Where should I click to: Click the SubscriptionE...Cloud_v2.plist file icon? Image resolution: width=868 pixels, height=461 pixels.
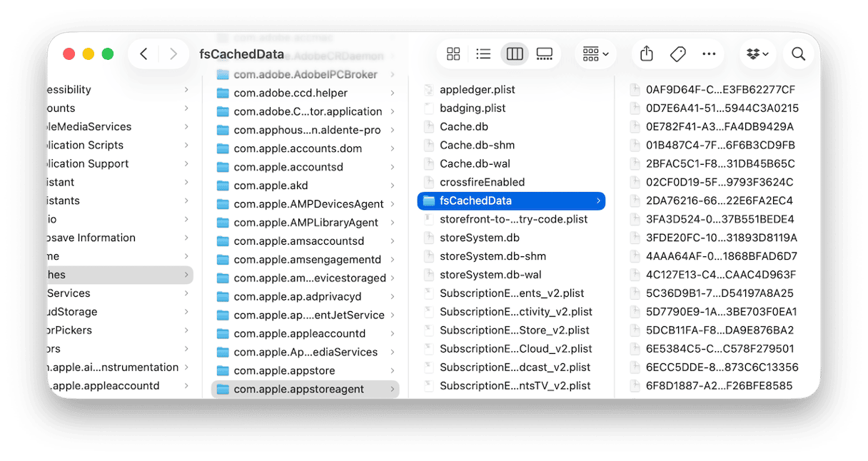[428, 350]
